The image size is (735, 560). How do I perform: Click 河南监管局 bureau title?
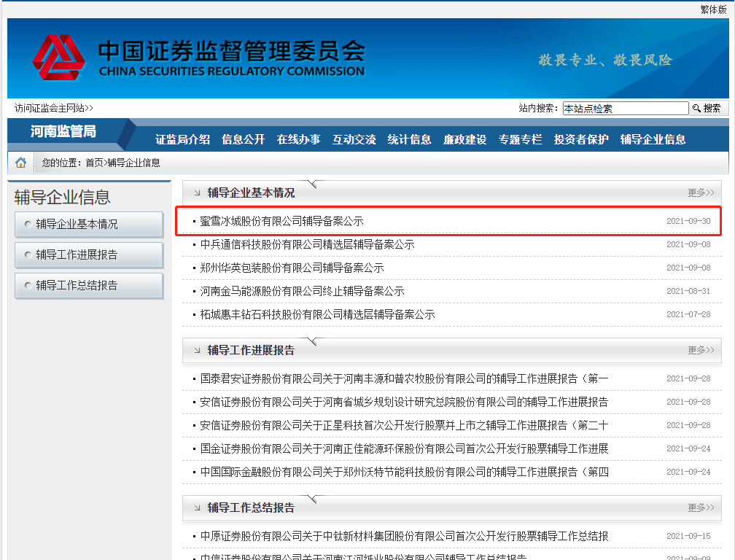[x=63, y=131]
